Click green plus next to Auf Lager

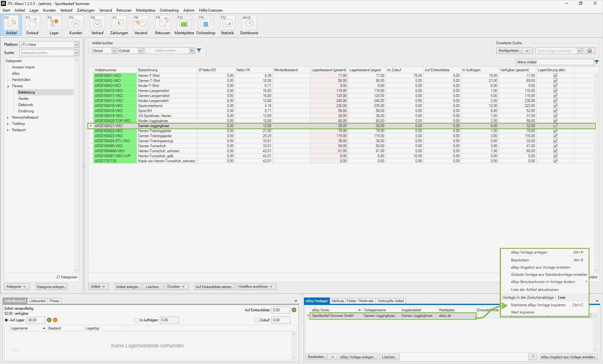pos(49,320)
